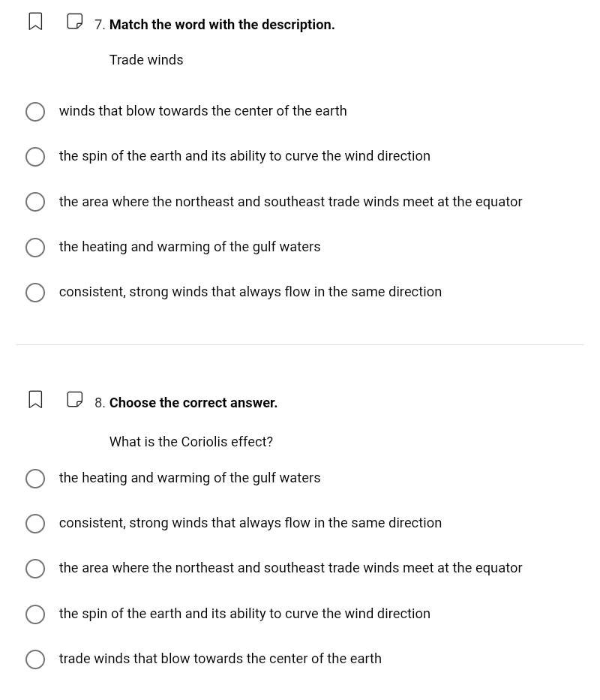Click the 'What is the Coriolis effect?' prompt
This screenshot has width=600, height=700.
tap(191, 442)
